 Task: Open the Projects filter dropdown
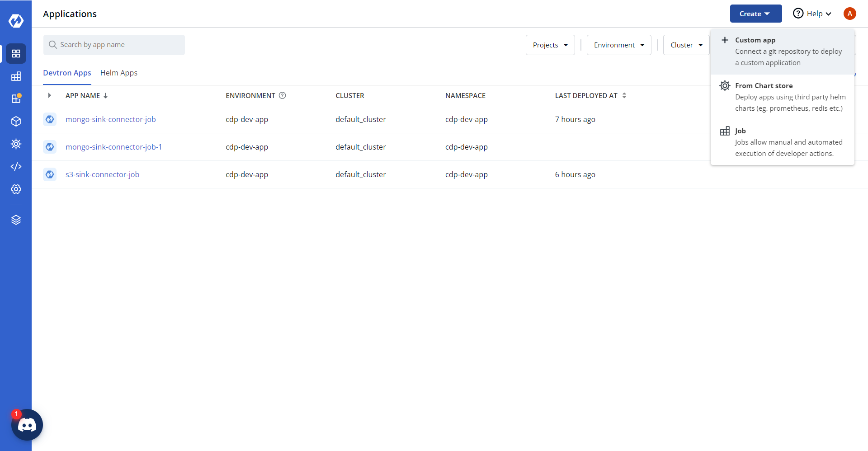click(550, 45)
